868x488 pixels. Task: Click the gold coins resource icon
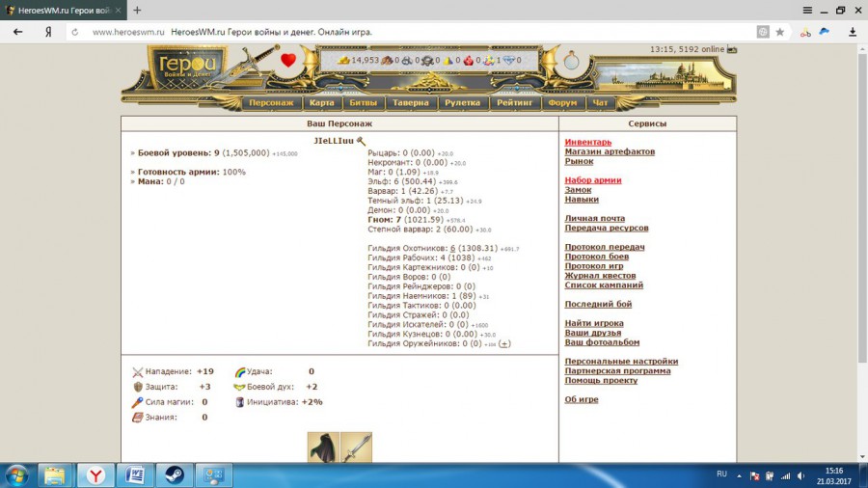click(343, 60)
